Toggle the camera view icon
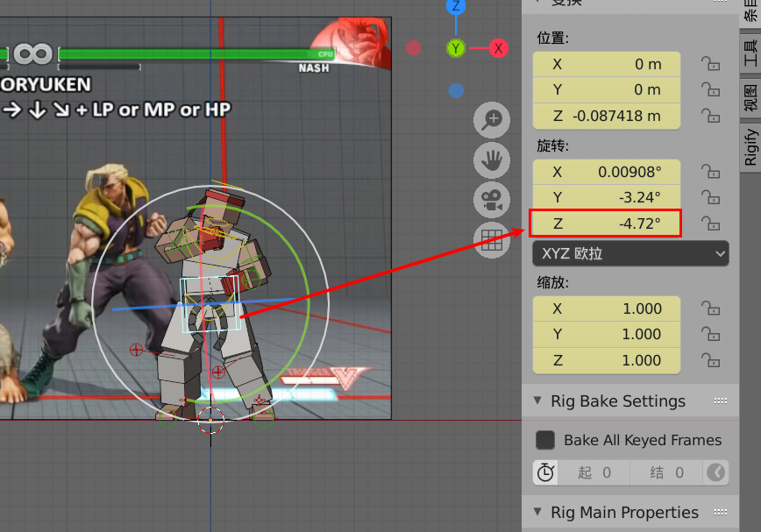This screenshot has width=761, height=532. (492, 201)
